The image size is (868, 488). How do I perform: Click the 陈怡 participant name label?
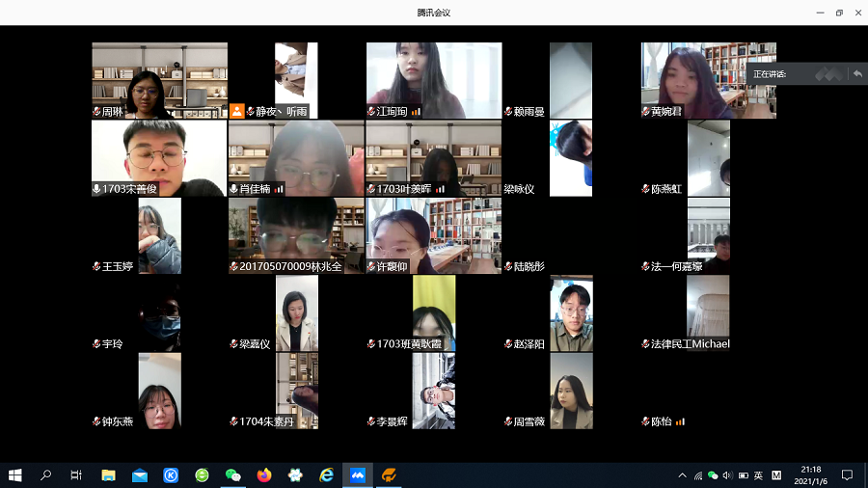click(x=661, y=421)
